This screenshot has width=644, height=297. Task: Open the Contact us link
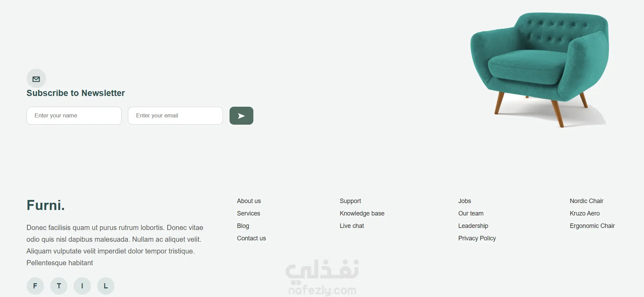pos(251,238)
